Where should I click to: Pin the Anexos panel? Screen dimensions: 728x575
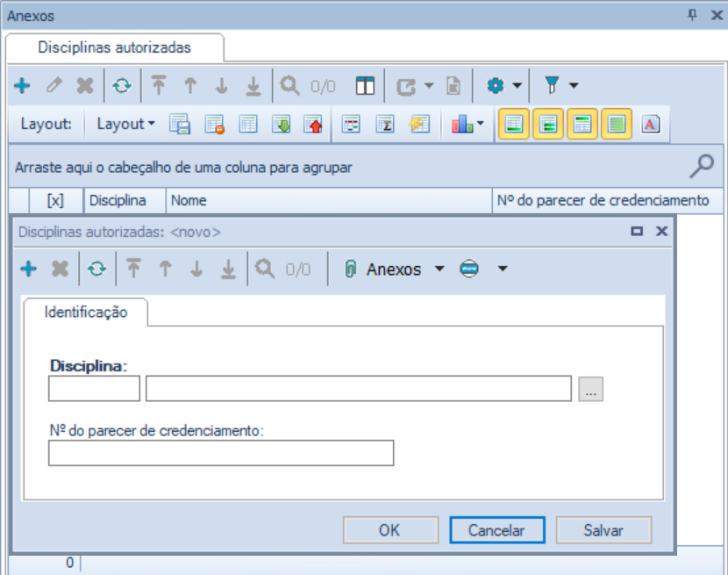tap(692, 15)
